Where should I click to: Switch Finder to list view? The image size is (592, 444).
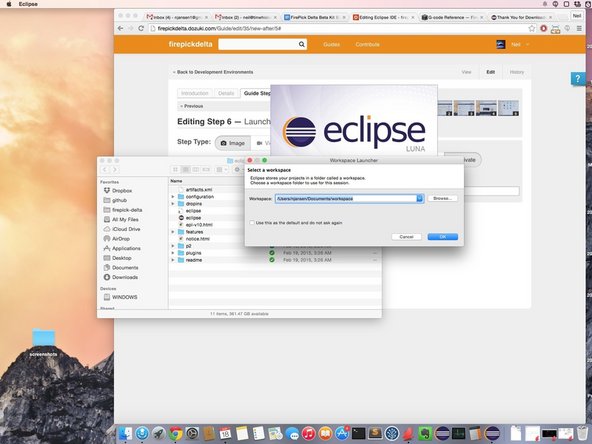coord(185,170)
